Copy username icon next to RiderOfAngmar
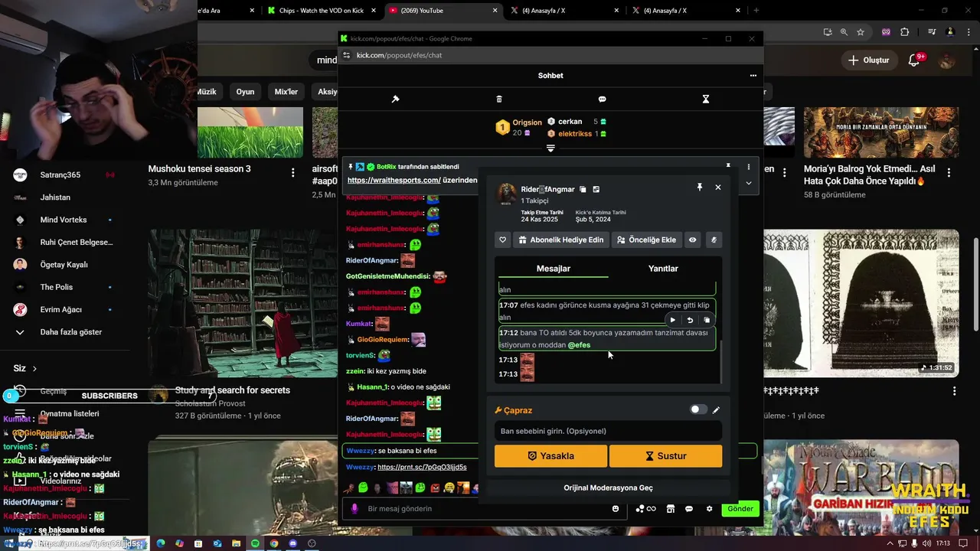This screenshot has width=980, height=551. pyautogui.click(x=583, y=189)
